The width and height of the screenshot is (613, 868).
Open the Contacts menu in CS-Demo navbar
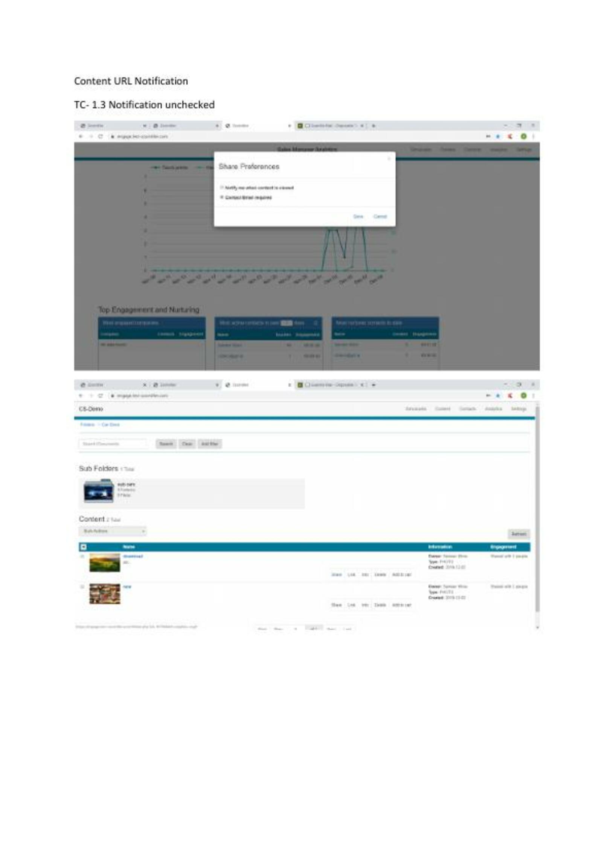coord(467,409)
